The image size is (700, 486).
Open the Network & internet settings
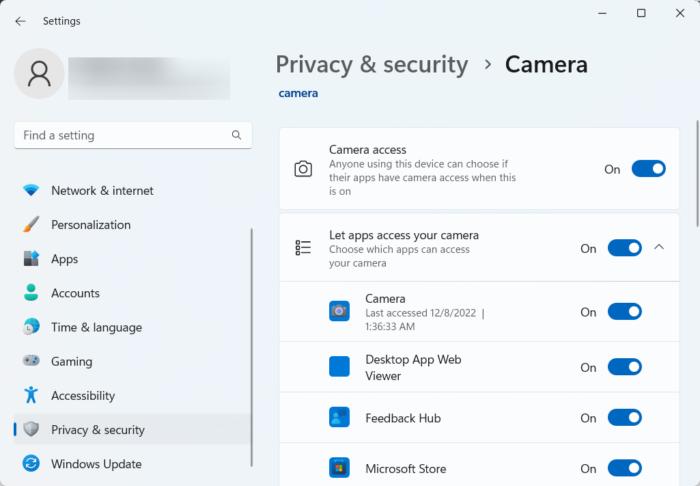pos(102,190)
